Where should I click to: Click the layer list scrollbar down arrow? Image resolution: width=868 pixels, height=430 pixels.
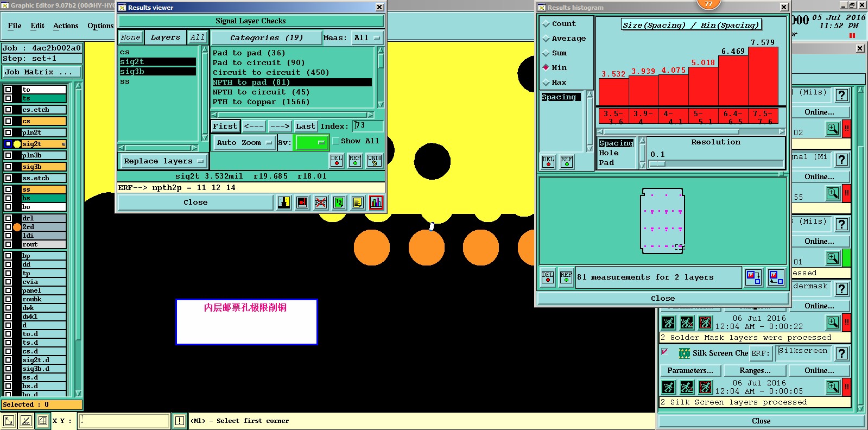click(78, 393)
